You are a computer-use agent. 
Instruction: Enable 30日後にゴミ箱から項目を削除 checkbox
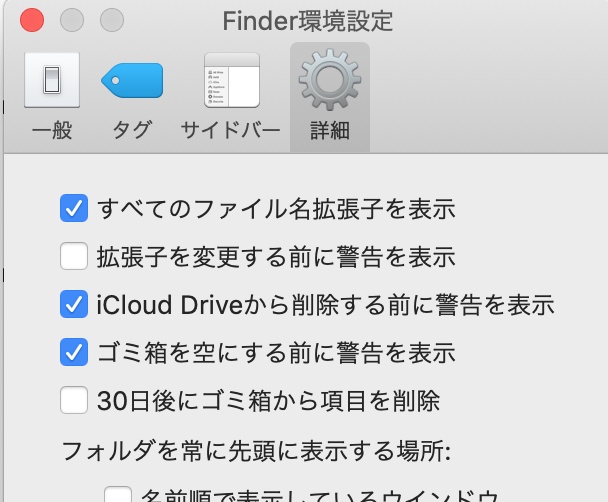click(74, 401)
